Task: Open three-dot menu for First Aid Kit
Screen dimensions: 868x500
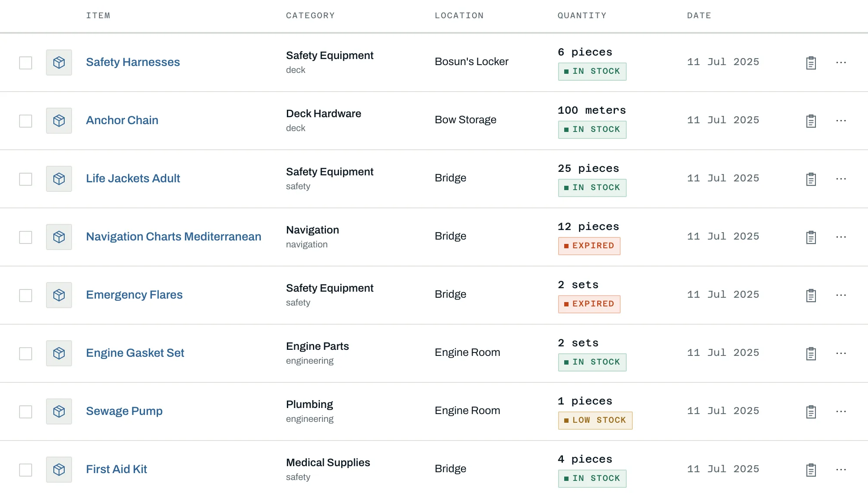Action: [x=841, y=470]
